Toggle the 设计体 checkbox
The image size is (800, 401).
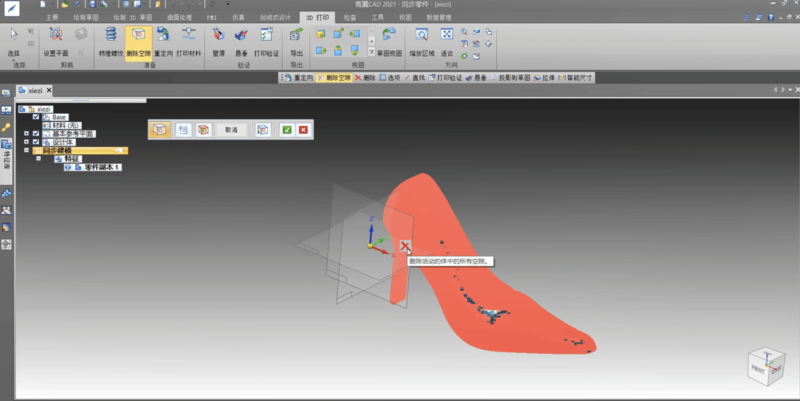[x=36, y=142]
